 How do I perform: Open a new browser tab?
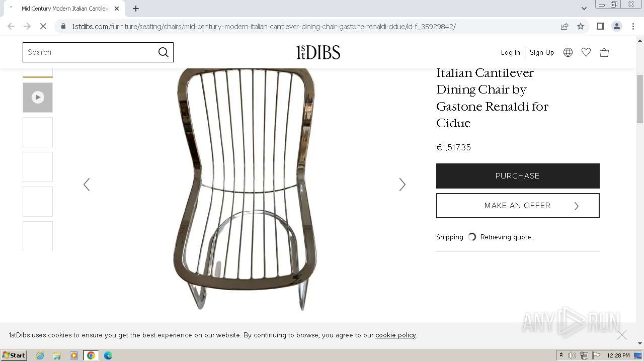(136, 9)
